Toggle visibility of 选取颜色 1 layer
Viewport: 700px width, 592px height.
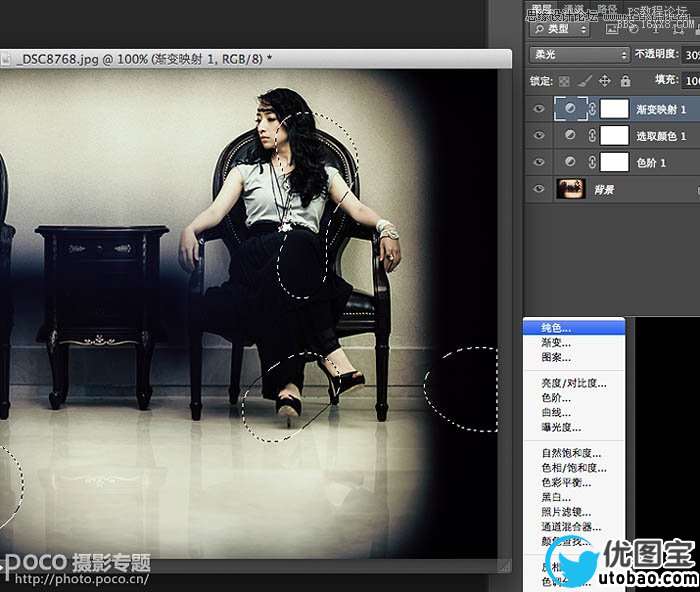tap(540, 135)
